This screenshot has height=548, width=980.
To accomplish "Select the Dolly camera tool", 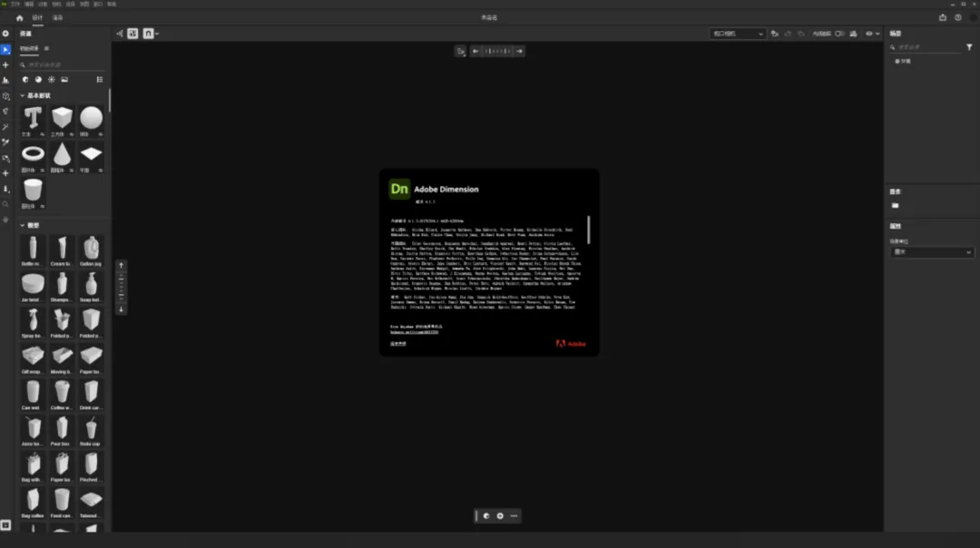I will 5,189.
